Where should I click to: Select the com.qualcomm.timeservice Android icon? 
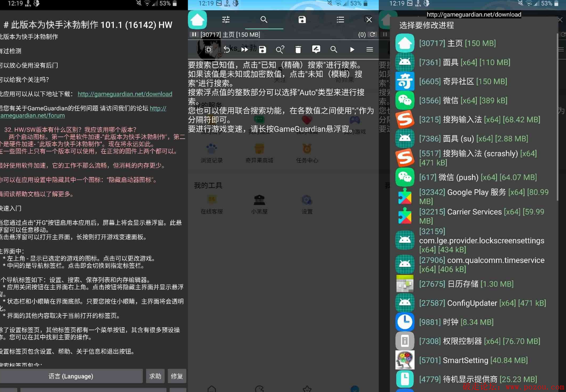(x=405, y=264)
